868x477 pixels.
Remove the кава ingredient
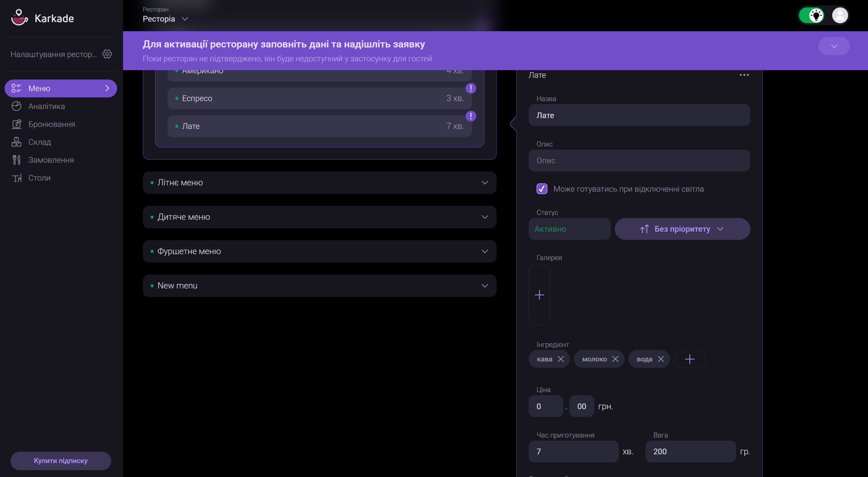click(561, 359)
